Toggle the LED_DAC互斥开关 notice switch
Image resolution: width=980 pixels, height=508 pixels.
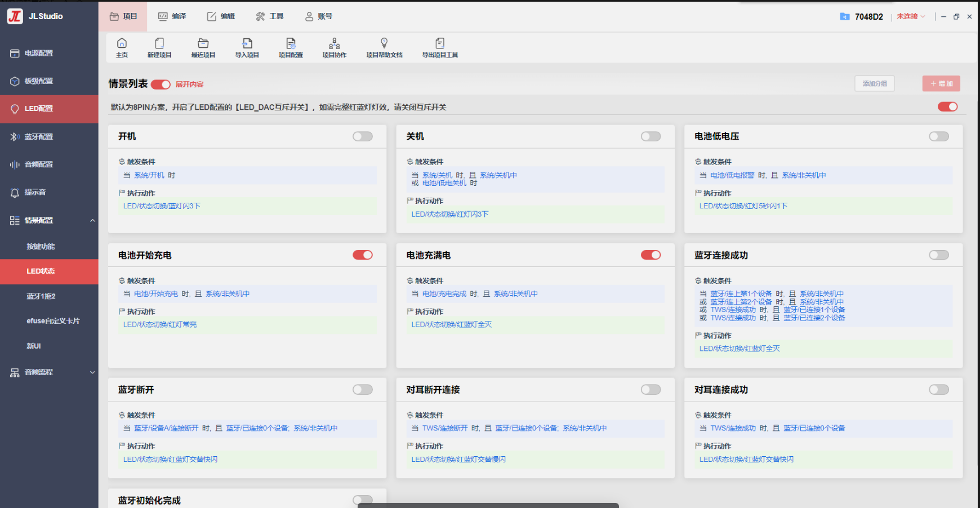click(x=948, y=106)
